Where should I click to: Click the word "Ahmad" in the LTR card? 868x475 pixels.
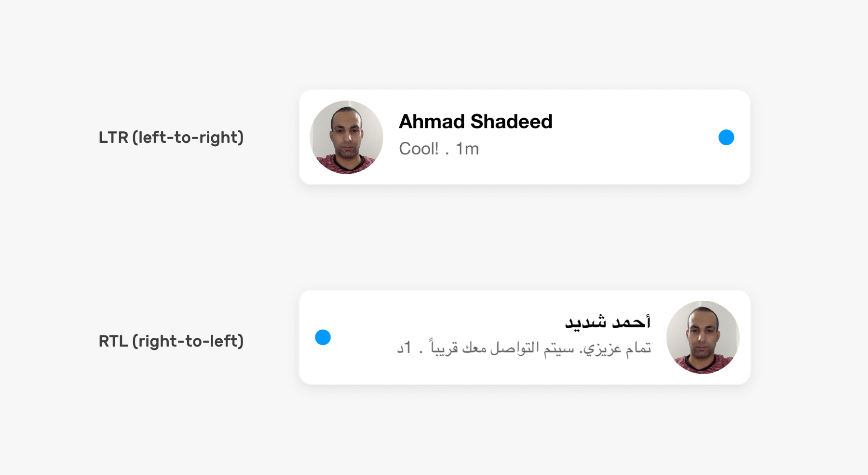point(432,122)
